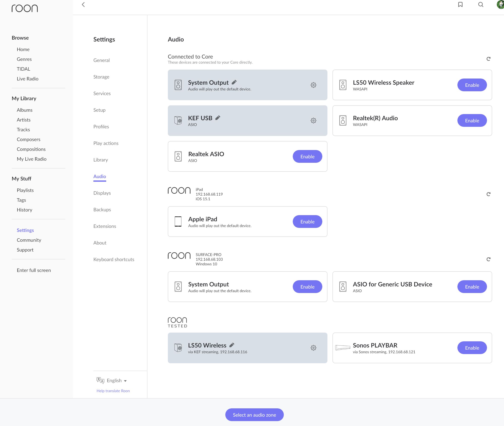Enable the Sonos PLAYBAR zone
This screenshot has width=504, height=426.
[472, 348]
